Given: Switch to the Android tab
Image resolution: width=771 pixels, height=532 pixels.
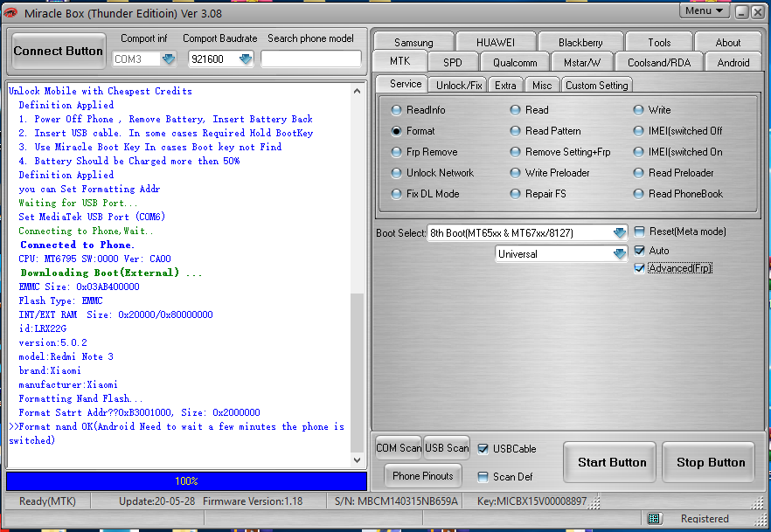Looking at the screenshot, I should click(733, 62).
